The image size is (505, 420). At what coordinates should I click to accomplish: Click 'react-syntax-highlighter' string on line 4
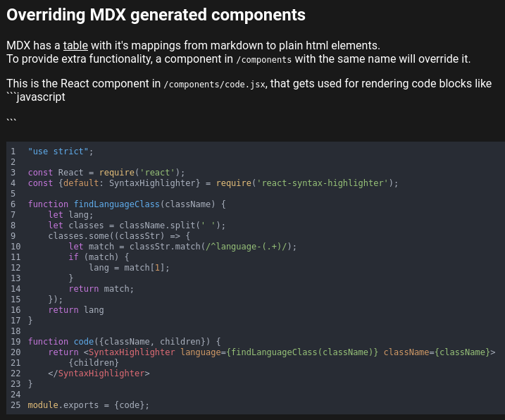(323, 183)
